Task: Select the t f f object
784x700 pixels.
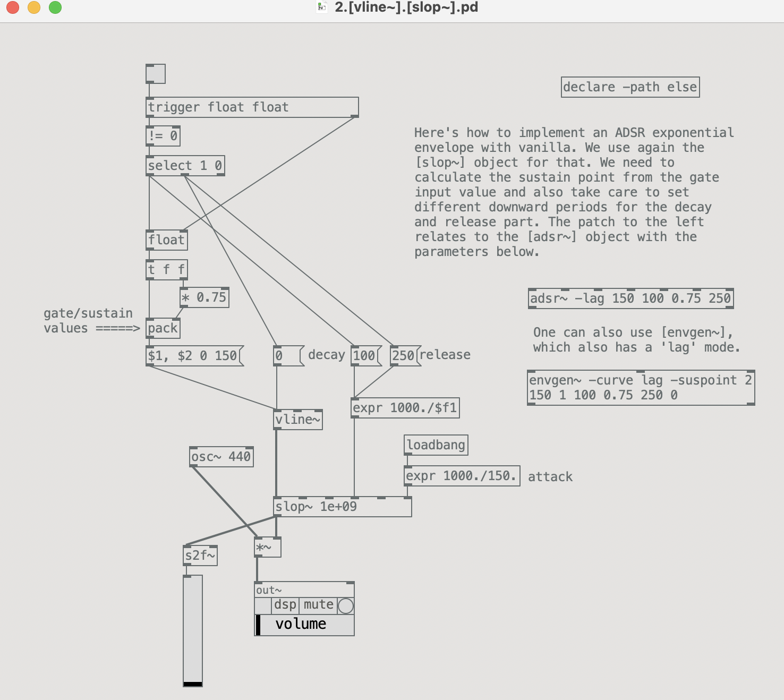Action: 167,270
